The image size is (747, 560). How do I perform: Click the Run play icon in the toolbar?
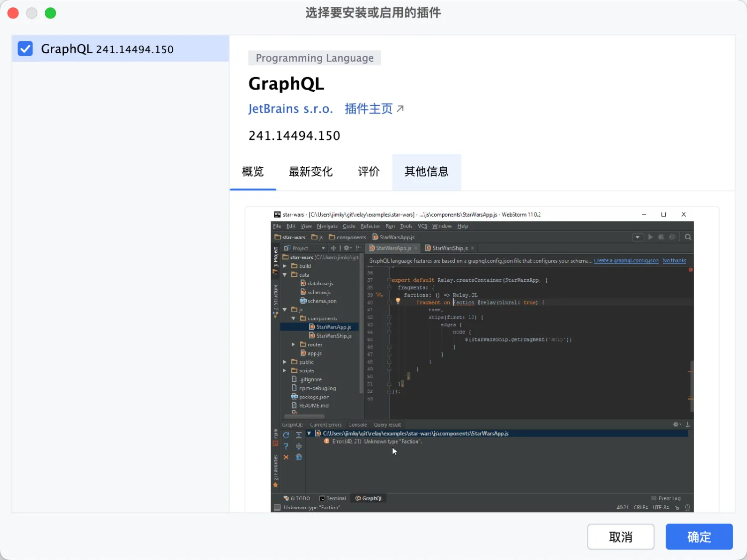click(x=650, y=237)
